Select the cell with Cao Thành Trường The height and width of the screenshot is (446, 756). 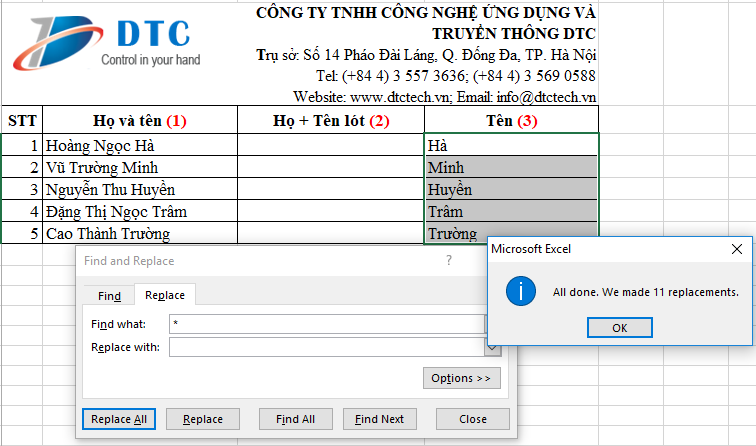pyautogui.click(x=139, y=233)
